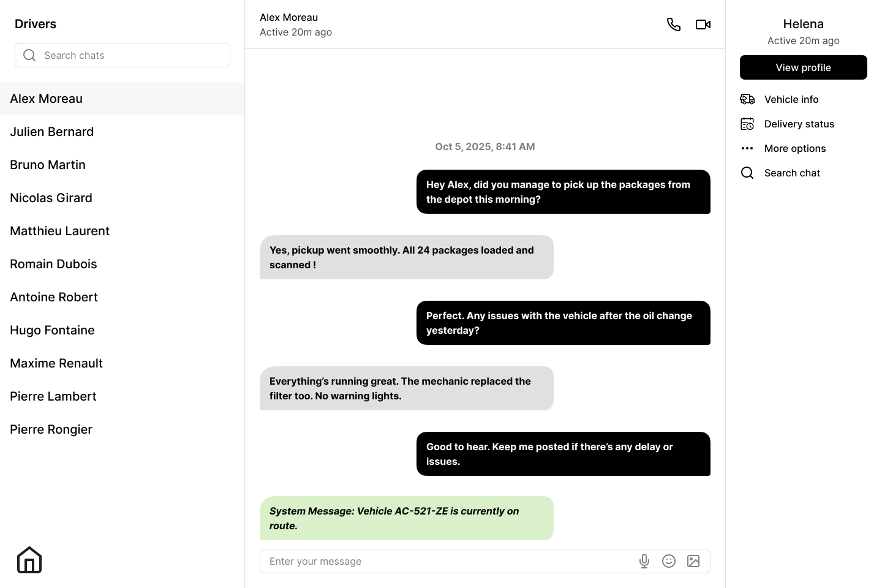The image size is (882, 588).
Task: Start a voice call with Alex Moreau
Action: (x=674, y=24)
